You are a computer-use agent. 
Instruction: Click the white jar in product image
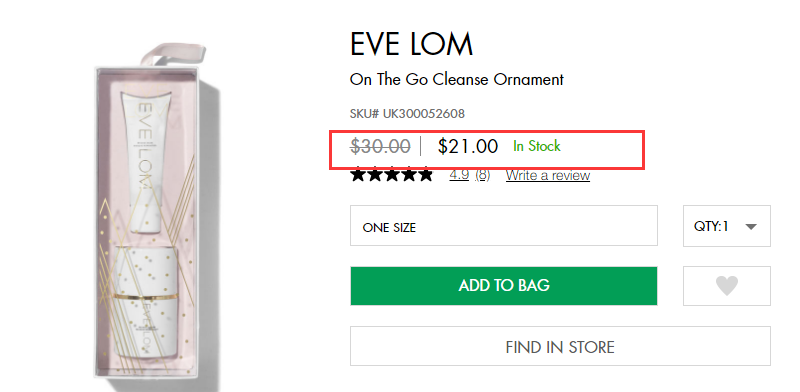pos(145,301)
